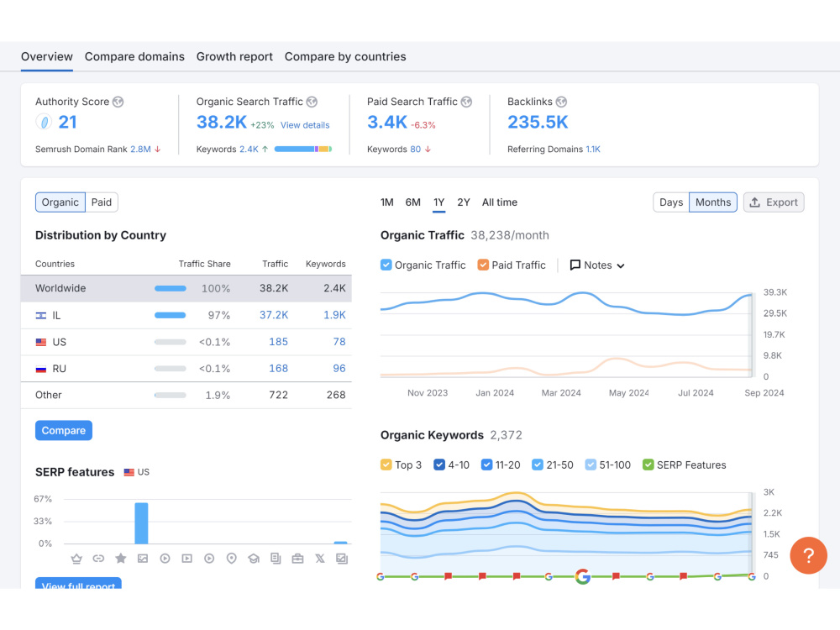Toggle the Paid Traffic checkbox
Viewport: 840px width, 630px height.
[x=483, y=265]
